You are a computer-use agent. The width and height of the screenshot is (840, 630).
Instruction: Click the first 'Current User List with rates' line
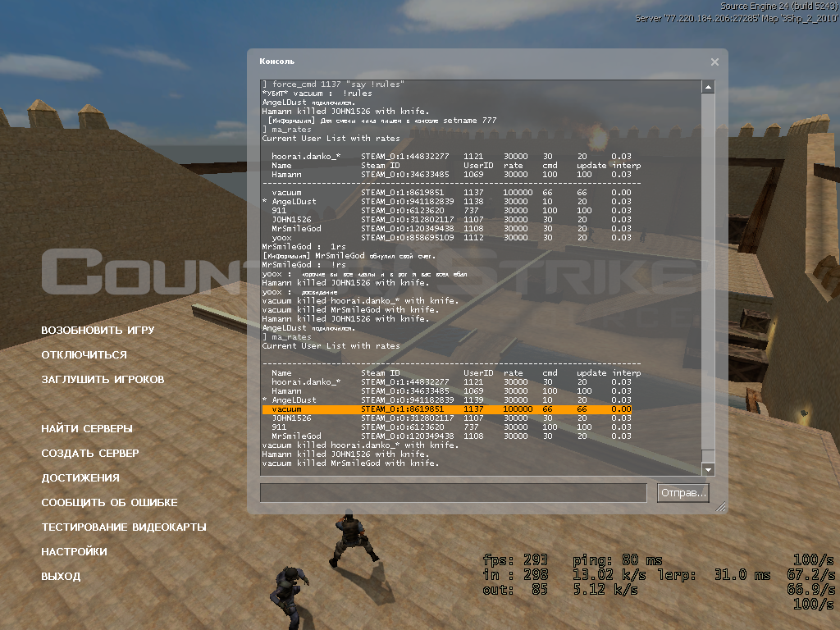[x=331, y=138]
